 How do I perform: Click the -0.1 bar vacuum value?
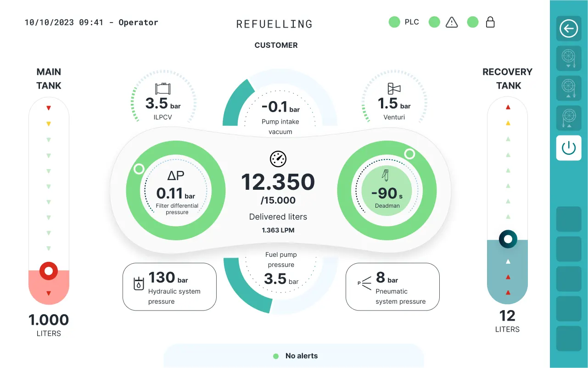(x=280, y=107)
